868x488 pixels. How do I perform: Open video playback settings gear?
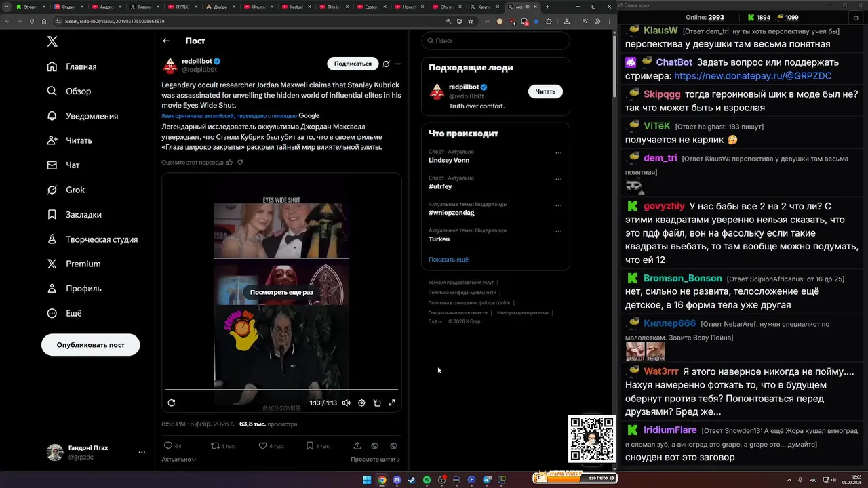pyautogui.click(x=361, y=403)
